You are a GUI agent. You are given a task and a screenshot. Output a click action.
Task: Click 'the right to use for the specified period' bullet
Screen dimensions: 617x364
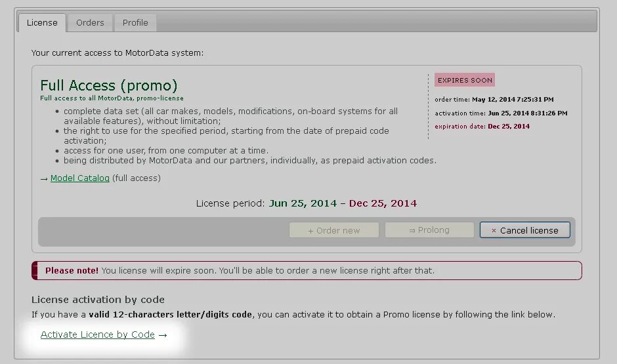coord(226,136)
